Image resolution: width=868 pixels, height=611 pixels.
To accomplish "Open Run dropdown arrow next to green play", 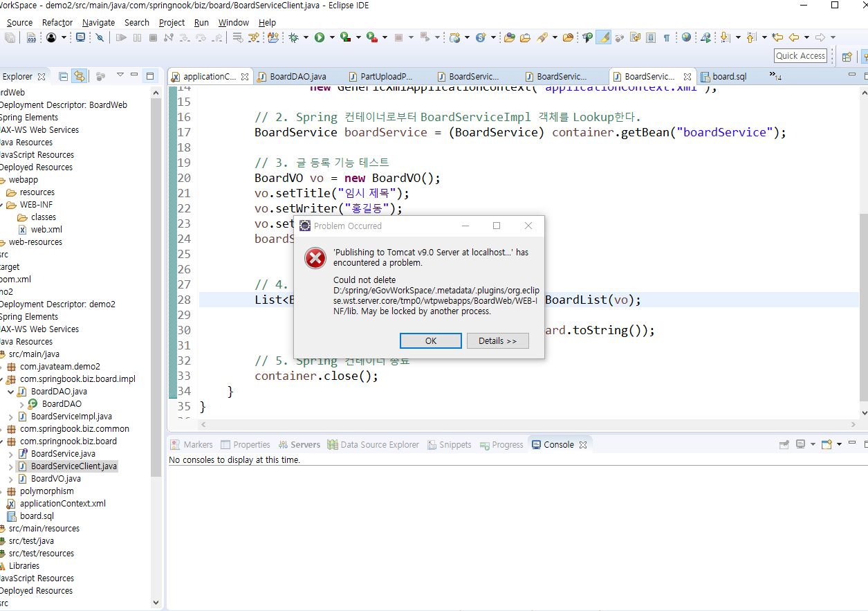I will pyautogui.click(x=331, y=37).
